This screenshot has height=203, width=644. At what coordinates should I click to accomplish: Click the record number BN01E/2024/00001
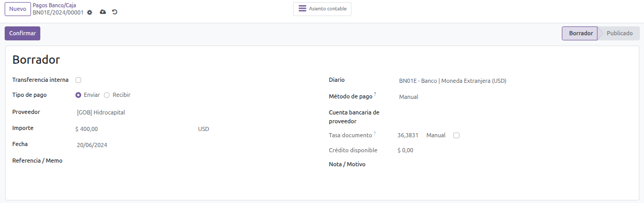pos(58,12)
